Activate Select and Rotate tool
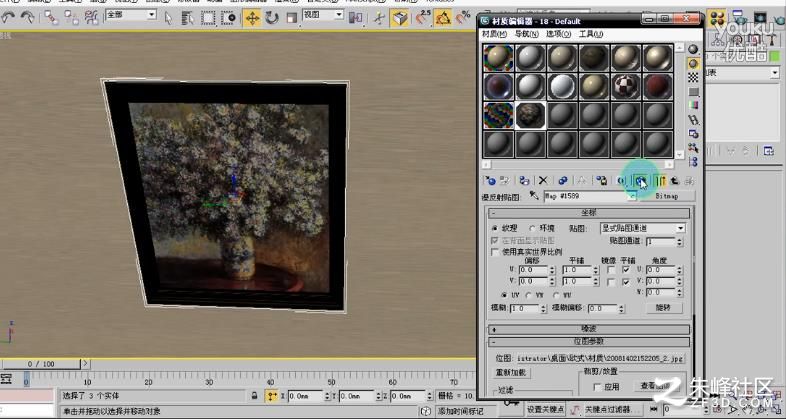Screen dimensions: 786x419 pyautogui.click(x=272, y=19)
